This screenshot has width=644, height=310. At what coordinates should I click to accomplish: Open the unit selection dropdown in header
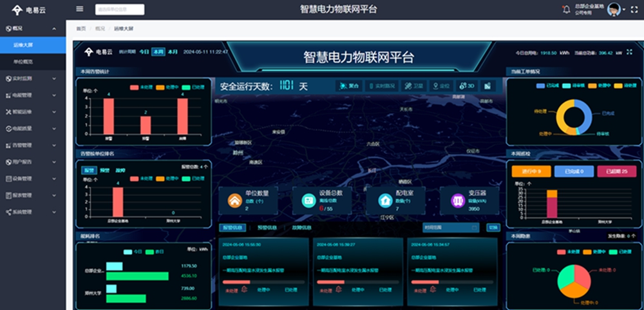click(x=120, y=10)
